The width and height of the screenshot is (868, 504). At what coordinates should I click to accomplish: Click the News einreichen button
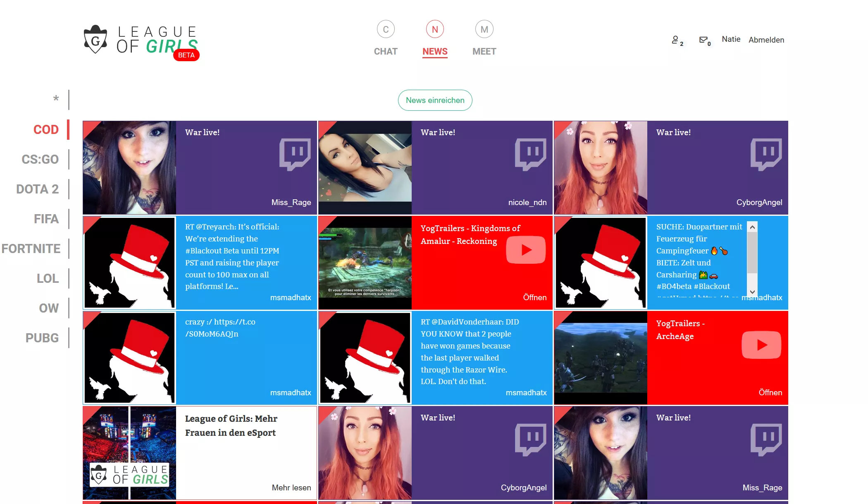435,100
